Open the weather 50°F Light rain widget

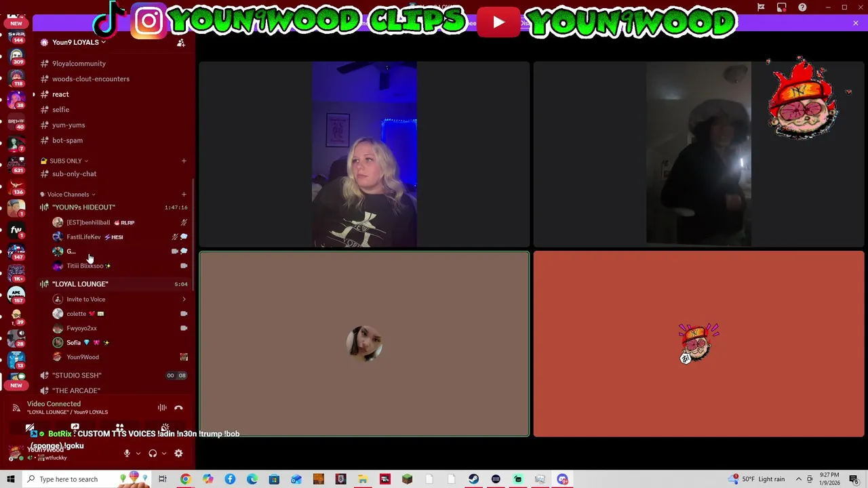click(756, 479)
